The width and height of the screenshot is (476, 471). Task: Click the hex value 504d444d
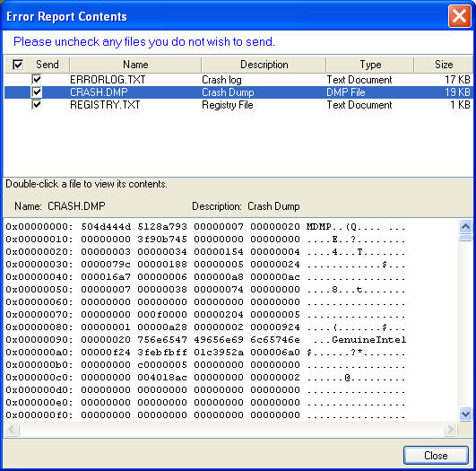click(106, 226)
